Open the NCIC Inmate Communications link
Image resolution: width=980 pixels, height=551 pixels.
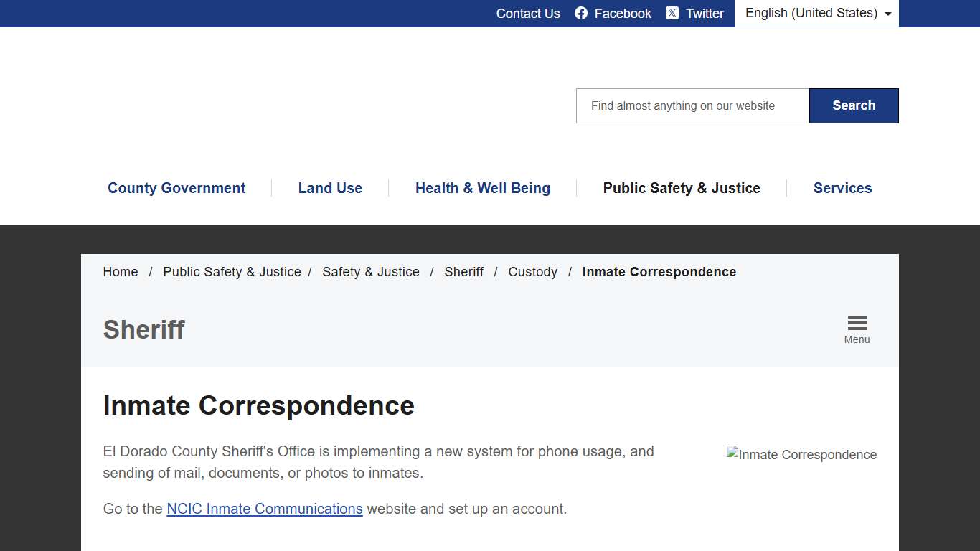click(x=264, y=509)
